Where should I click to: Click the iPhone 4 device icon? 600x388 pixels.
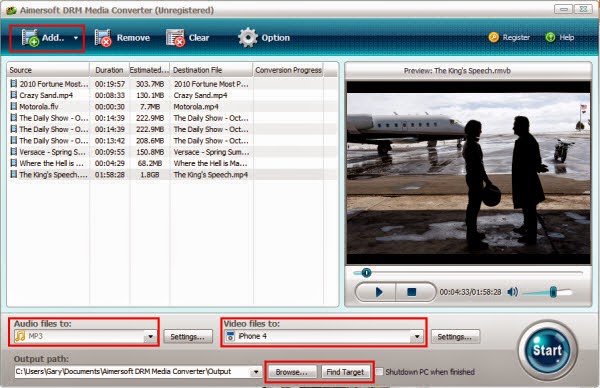point(230,336)
